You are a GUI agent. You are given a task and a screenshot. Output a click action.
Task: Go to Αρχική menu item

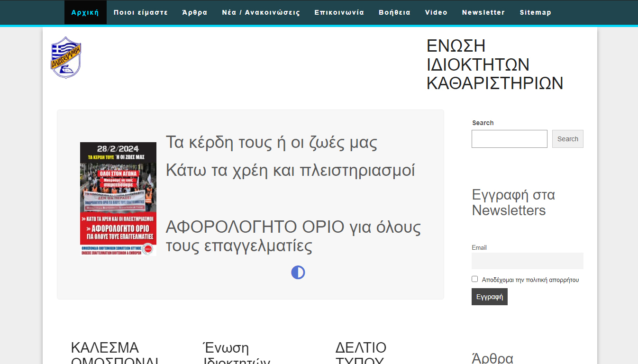(85, 12)
